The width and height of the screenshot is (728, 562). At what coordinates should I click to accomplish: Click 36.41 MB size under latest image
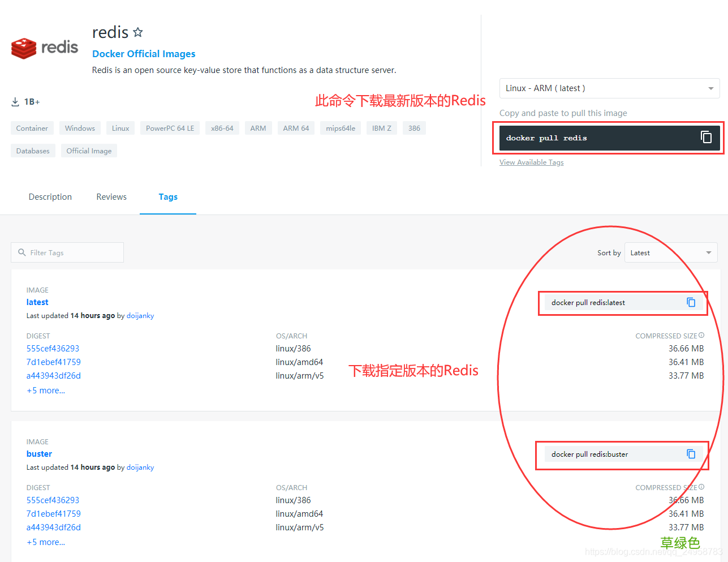coord(686,362)
